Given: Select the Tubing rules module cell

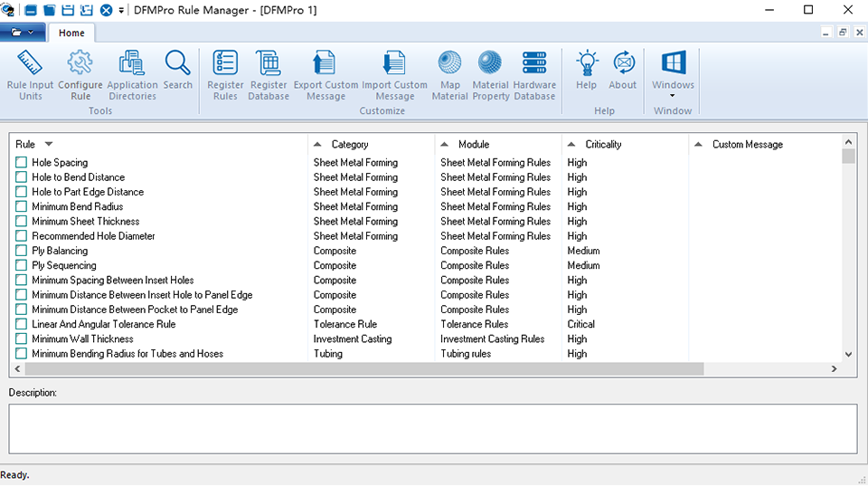Looking at the screenshot, I should tap(466, 354).
